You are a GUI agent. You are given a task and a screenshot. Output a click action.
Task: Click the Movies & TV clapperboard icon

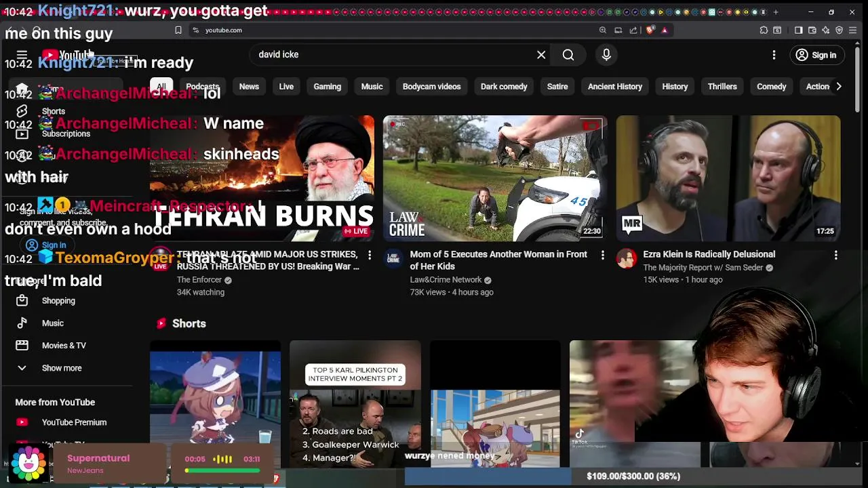tap(22, 346)
